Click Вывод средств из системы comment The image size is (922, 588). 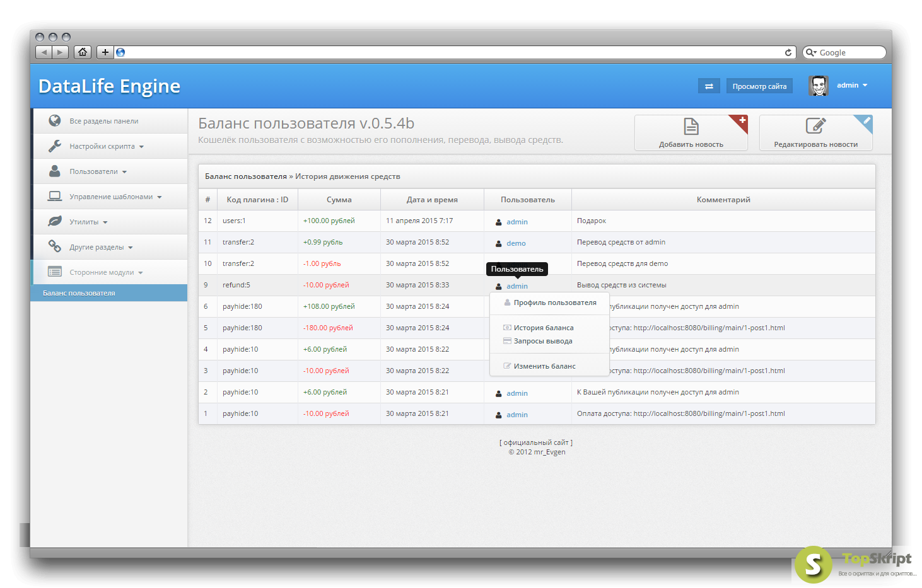point(622,285)
